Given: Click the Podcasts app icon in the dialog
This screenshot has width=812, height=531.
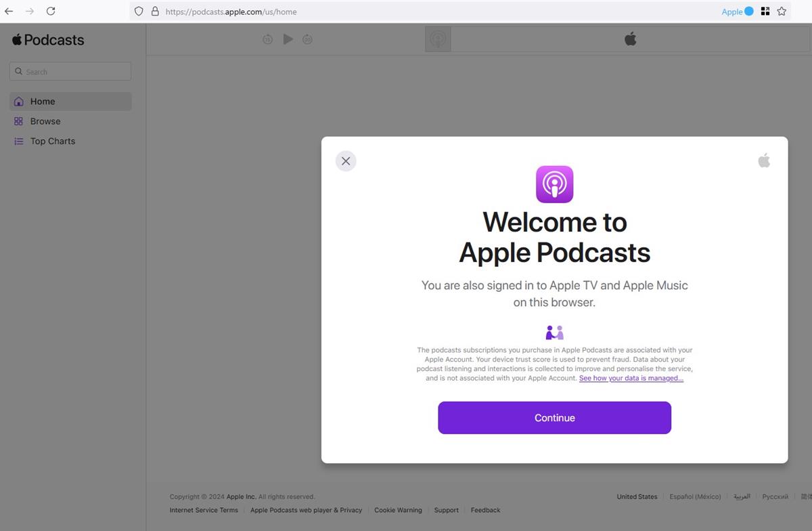Looking at the screenshot, I should tap(554, 184).
